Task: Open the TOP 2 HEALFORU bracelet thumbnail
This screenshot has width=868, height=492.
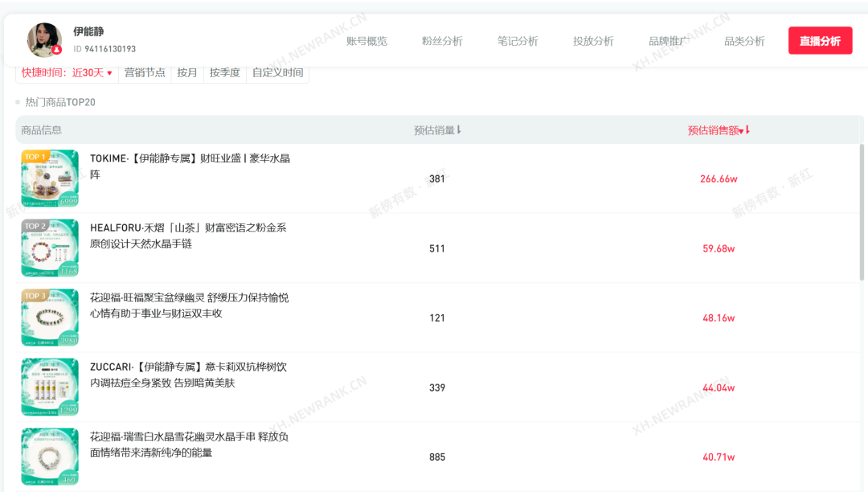Action: click(50, 248)
